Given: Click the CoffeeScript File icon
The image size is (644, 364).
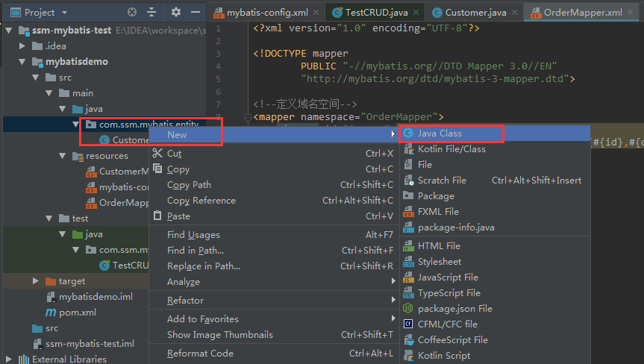Looking at the screenshot, I should (x=408, y=340).
